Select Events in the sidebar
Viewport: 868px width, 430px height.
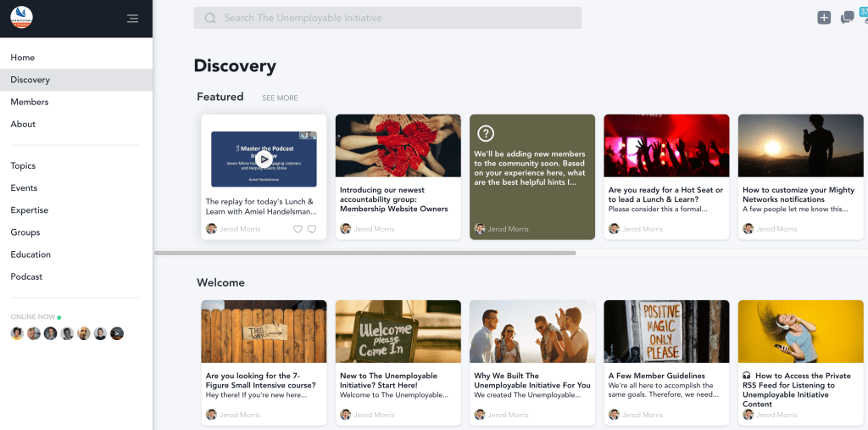[24, 188]
